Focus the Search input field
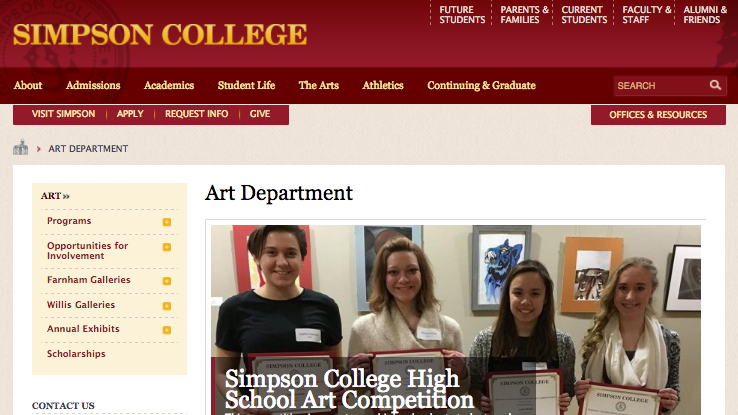This screenshot has width=738, height=415. coord(661,86)
